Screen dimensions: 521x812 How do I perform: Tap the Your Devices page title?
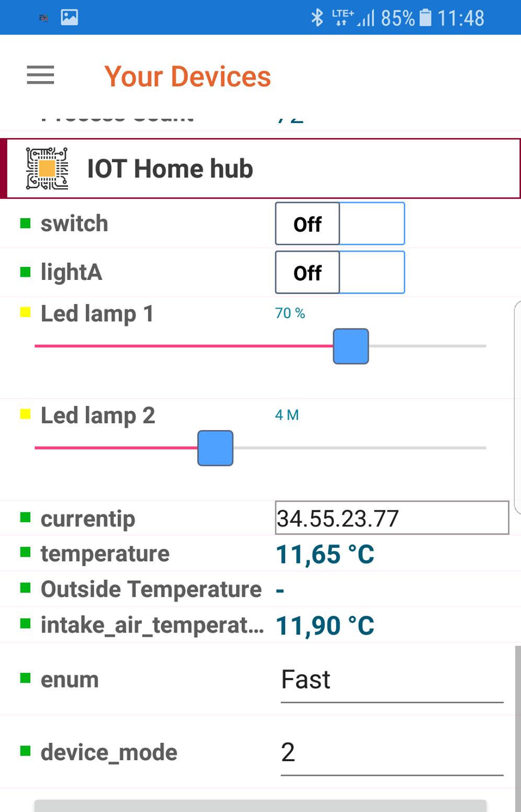pyautogui.click(x=187, y=76)
